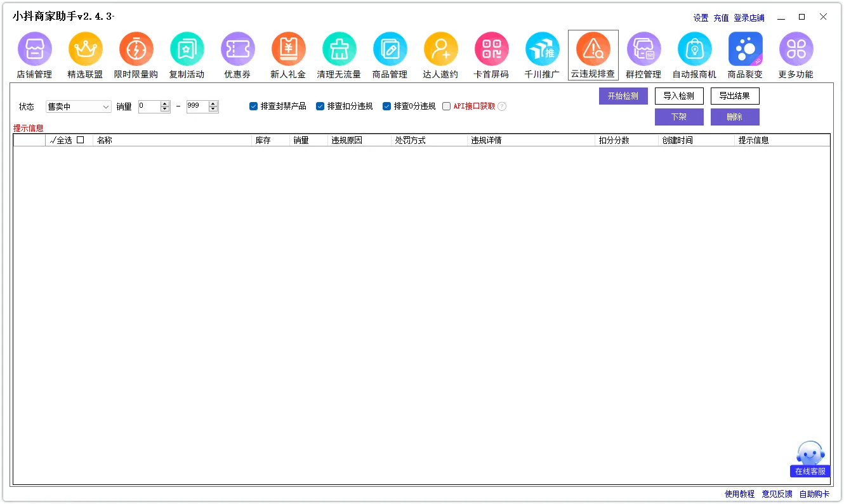Open the 限时限量购 timer icon
This screenshot has width=844, height=504.
point(136,49)
